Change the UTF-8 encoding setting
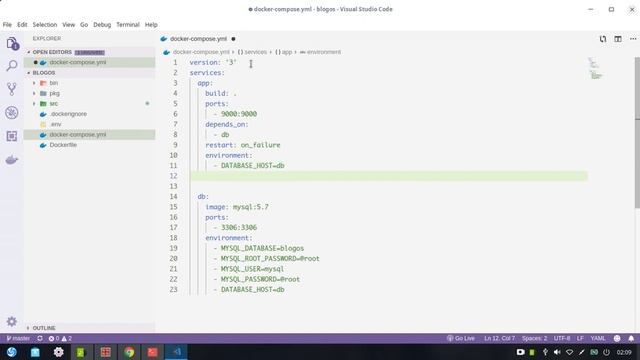This screenshot has width=640, height=360. (x=562, y=338)
